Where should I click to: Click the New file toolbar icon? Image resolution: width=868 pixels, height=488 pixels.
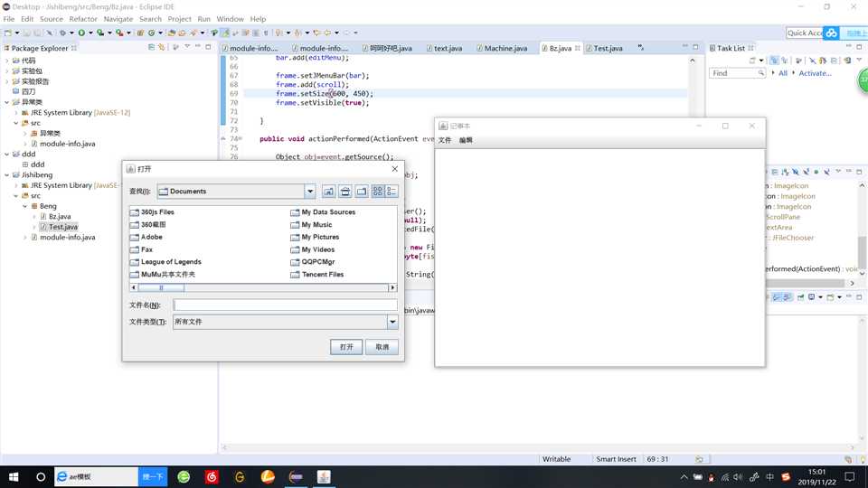(8, 33)
